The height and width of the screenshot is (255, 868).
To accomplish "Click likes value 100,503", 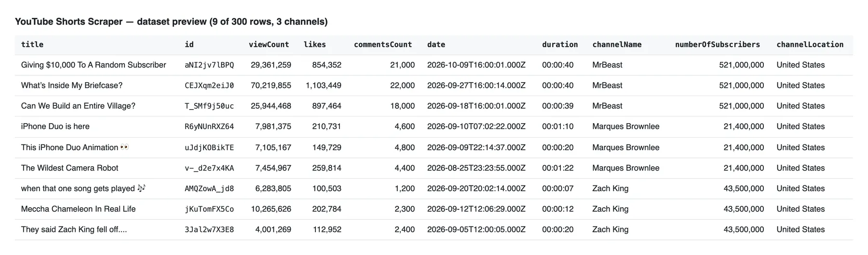I will (327, 188).
